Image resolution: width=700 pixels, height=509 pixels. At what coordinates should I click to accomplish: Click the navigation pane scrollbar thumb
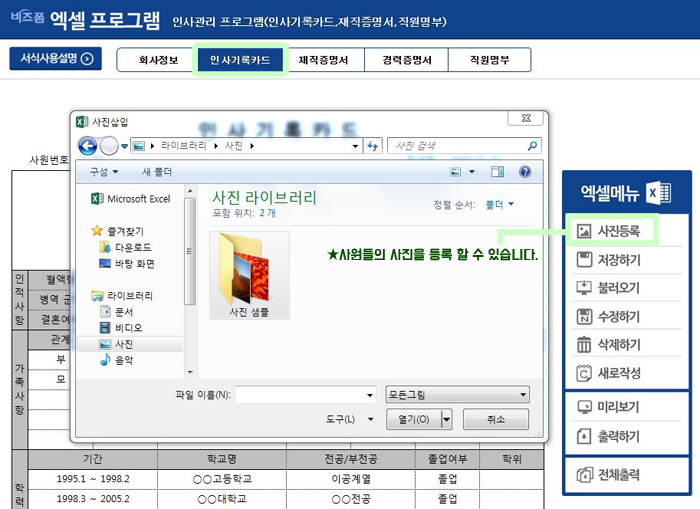[x=190, y=251]
